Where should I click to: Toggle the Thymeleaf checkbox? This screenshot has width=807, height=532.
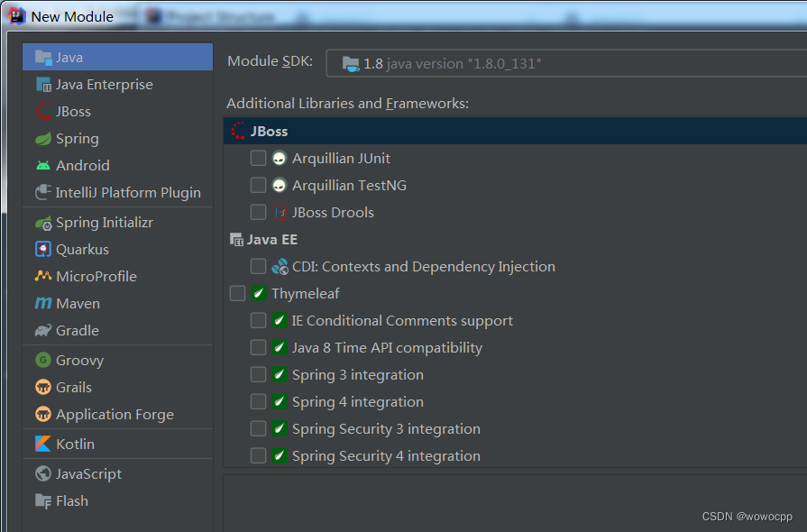pyautogui.click(x=237, y=293)
